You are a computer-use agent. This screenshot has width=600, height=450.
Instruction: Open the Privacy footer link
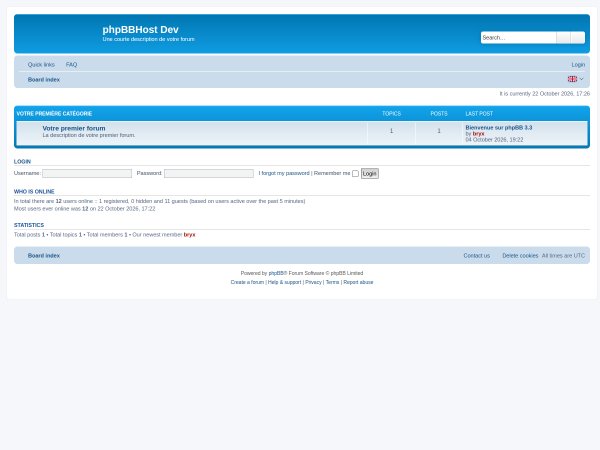pyautogui.click(x=313, y=282)
